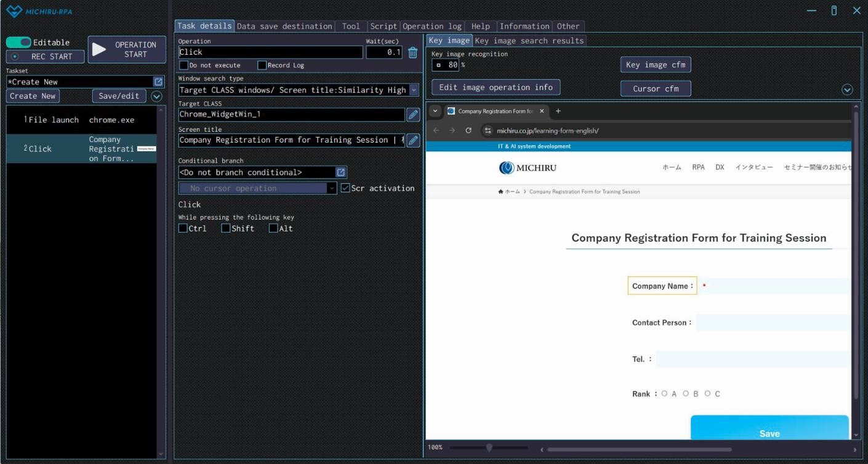The width and height of the screenshot is (868, 464).
Task: Toggle the Editable switch
Action: pos(18,42)
